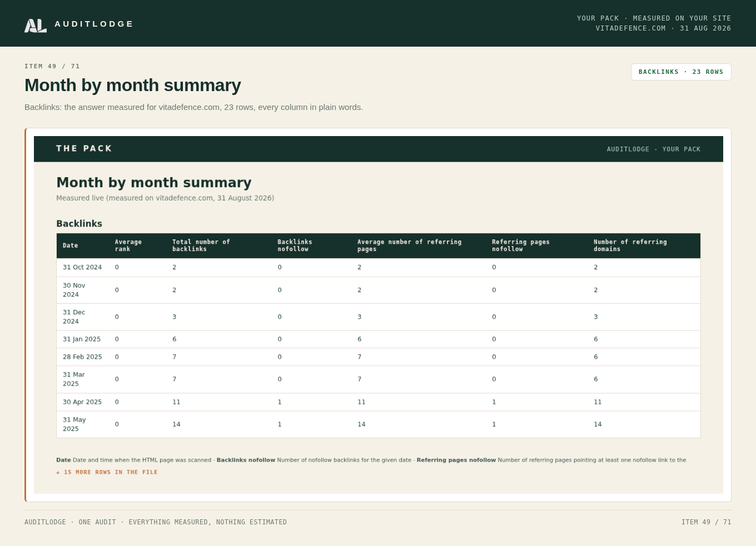Image resolution: width=756 pixels, height=546 pixels.
Task: Click the Measured live subtitle in pack
Action: point(165,198)
